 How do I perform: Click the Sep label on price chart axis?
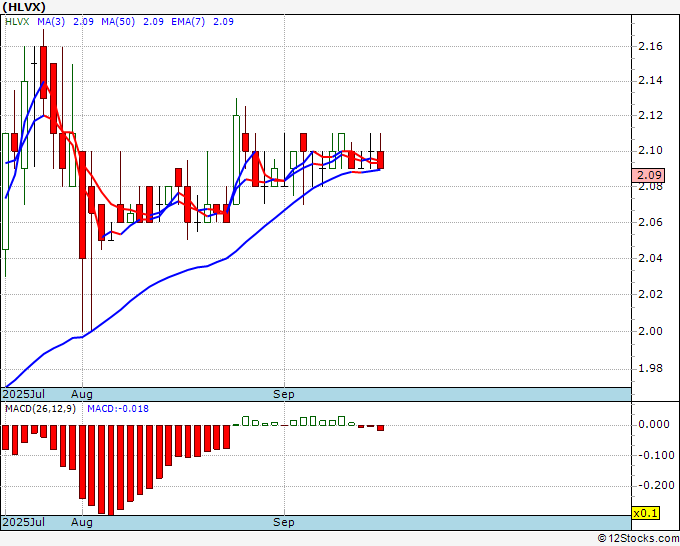(x=284, y=394)
